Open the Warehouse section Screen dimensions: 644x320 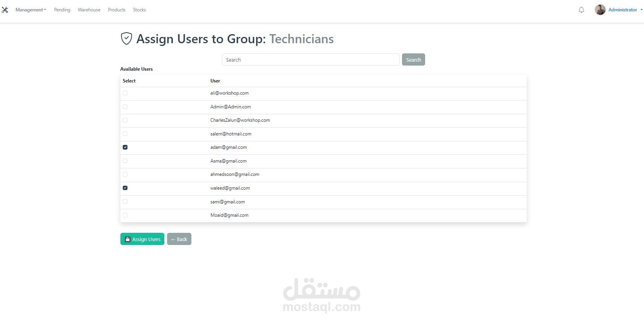(89, 10)
